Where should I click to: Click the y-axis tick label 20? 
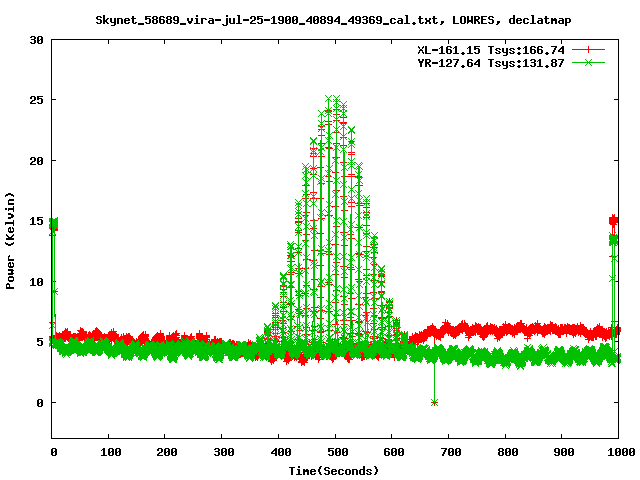37,161
